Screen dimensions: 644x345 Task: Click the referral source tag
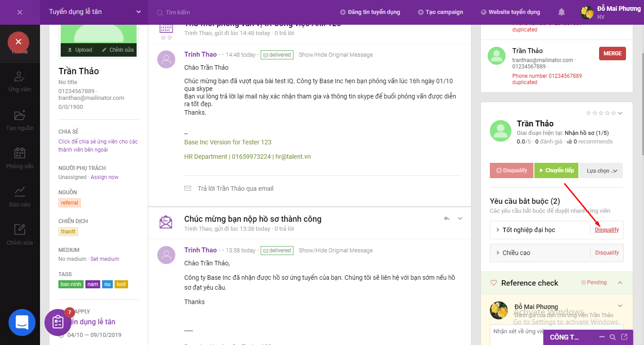pos(70,203)
